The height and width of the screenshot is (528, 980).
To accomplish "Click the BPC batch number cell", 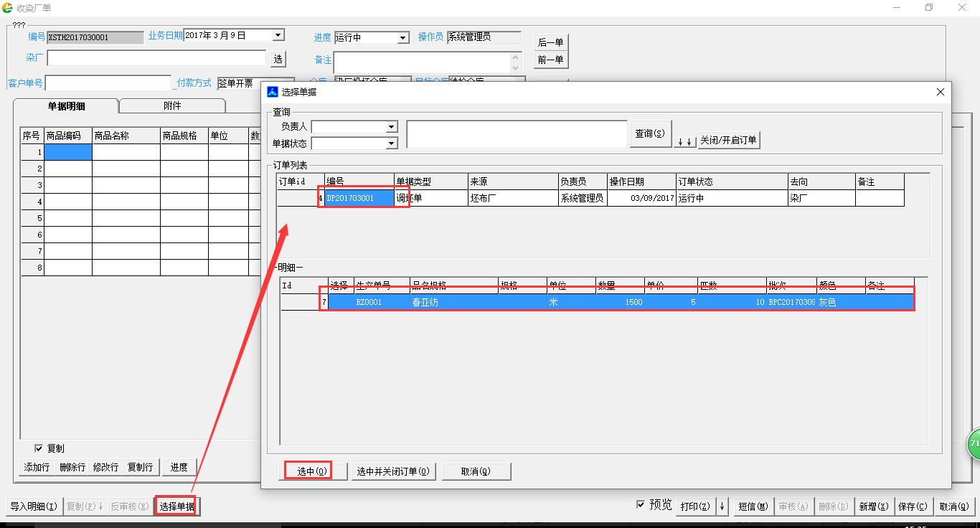I will point(792,302).
